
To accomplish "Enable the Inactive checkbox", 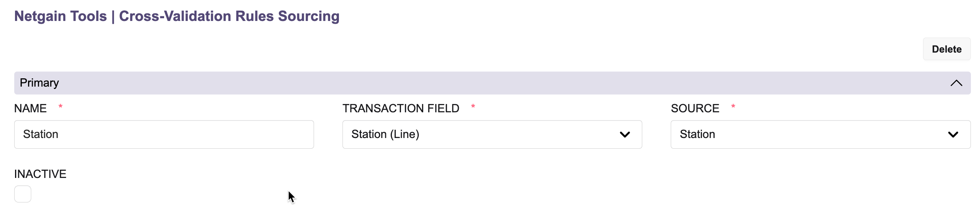I will 23,194.
